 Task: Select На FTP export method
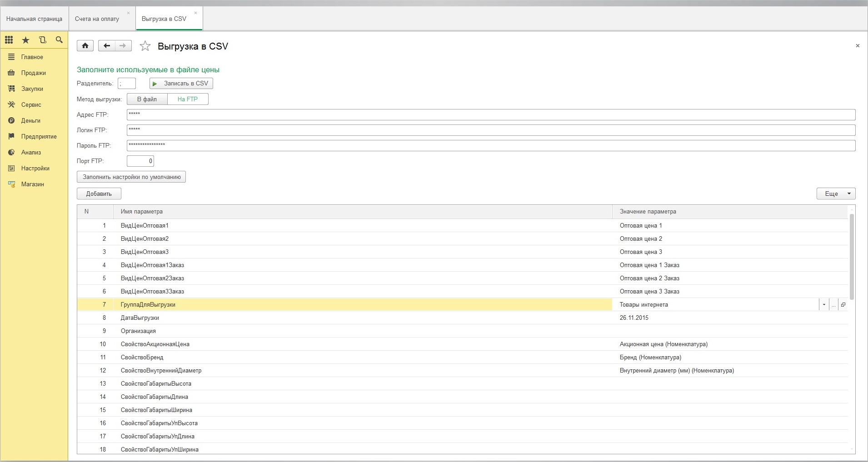pos(188,99)
